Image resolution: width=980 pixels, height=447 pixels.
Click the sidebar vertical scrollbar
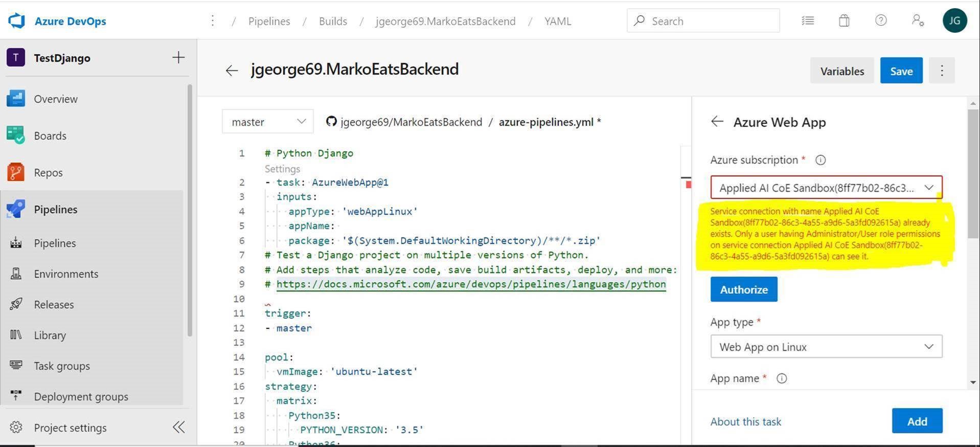coord(190,210)
